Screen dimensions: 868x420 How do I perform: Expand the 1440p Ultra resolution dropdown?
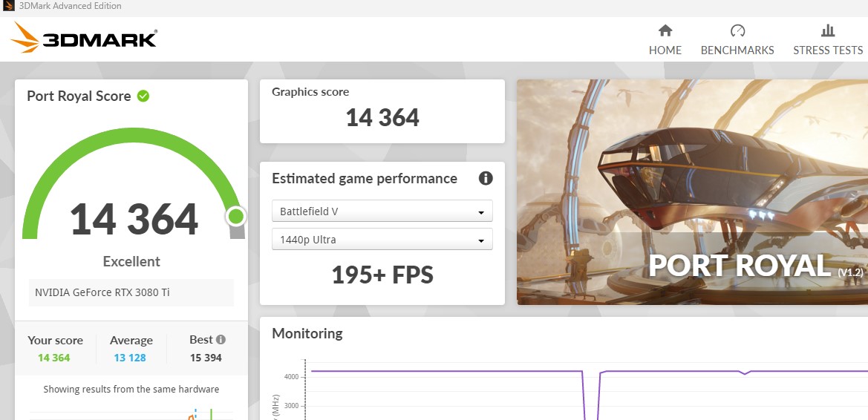click(382, 240)
